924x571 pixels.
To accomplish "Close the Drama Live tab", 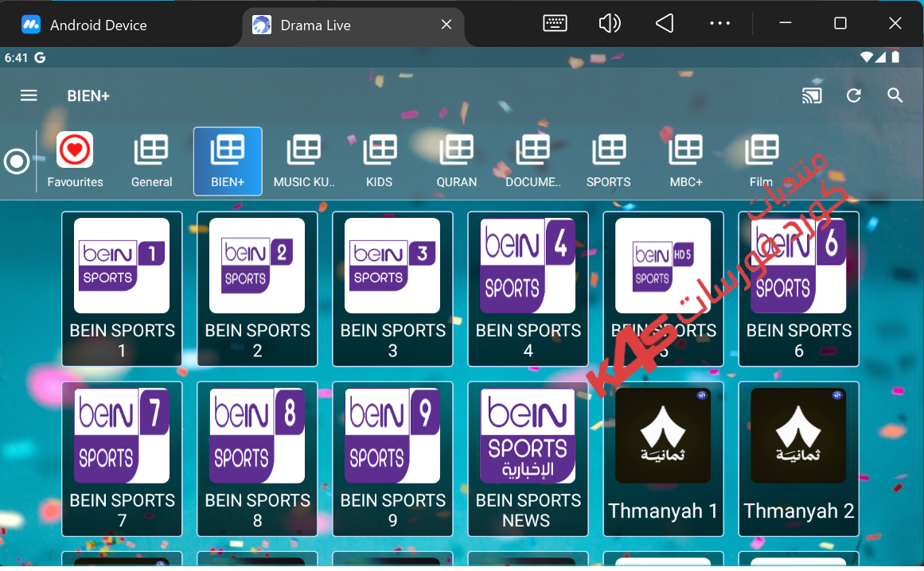I will pos(446,25).
